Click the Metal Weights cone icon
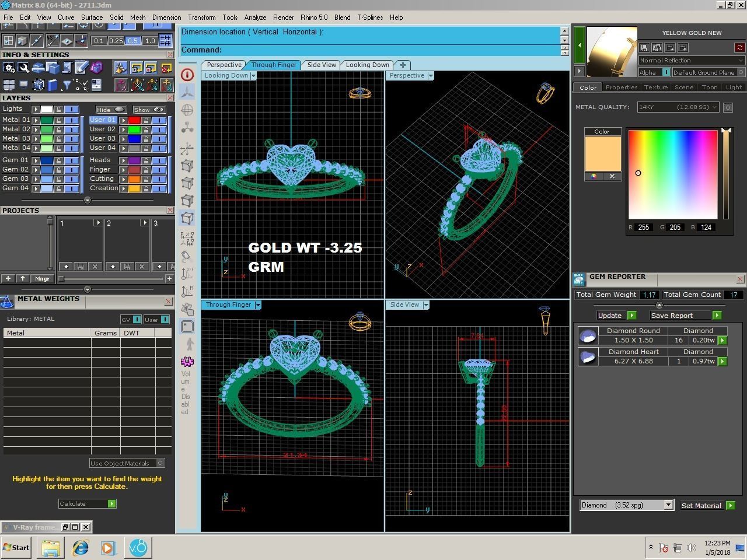 click(x=7, y=302)
